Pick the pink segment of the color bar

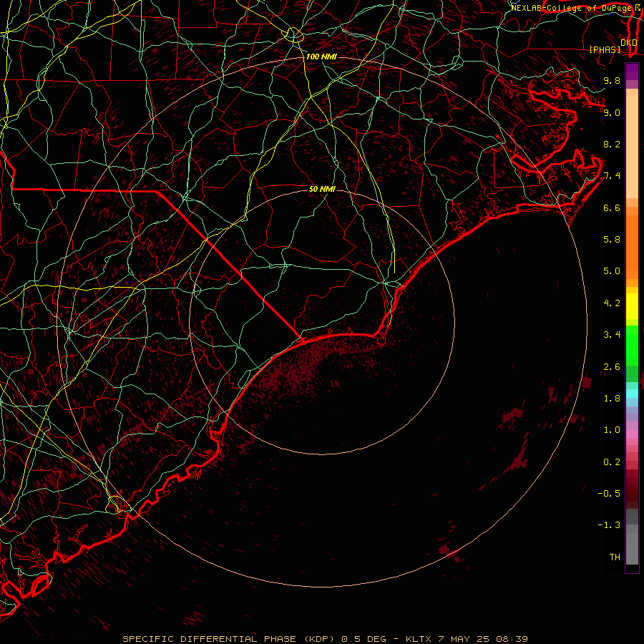(632, 434)
